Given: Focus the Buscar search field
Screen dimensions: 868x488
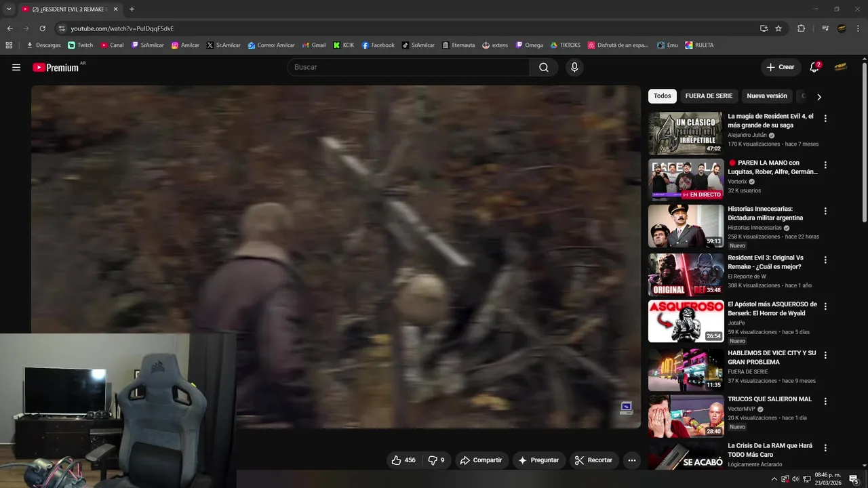Looking at the screenshot, I should (408, 67).
